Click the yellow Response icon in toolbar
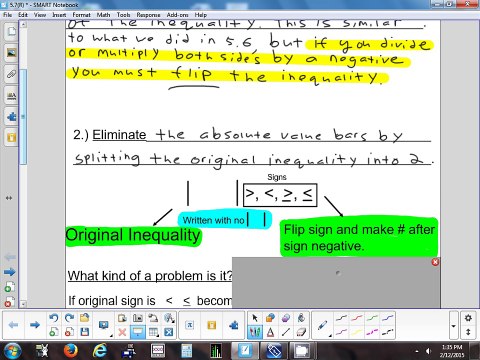Screen dimensions: 480x360 pos(211,325)
